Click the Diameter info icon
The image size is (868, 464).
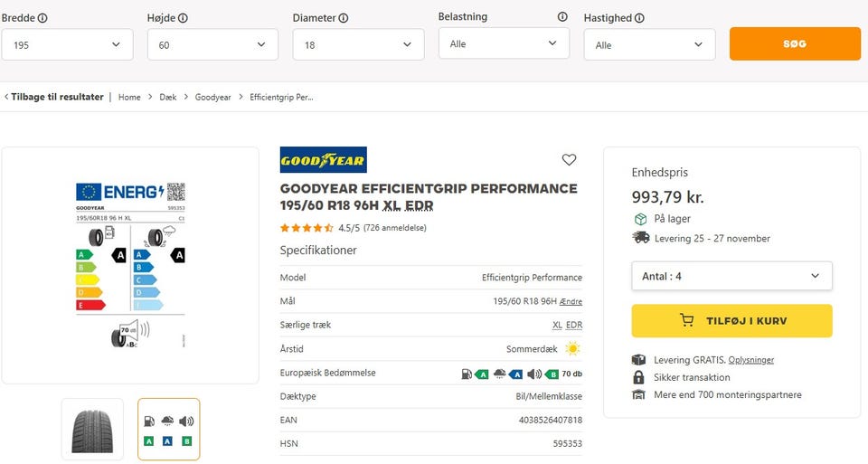coord(344,18)
